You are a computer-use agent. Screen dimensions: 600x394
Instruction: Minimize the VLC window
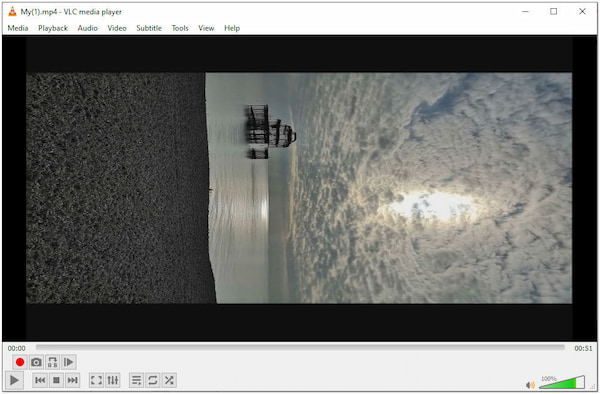point(525,11)
